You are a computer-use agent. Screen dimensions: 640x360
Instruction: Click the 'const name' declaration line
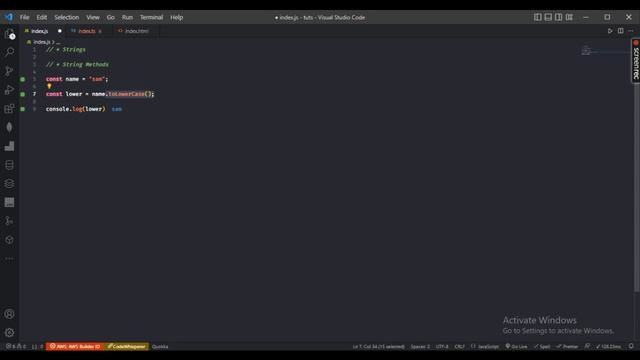tap(77, 79)
